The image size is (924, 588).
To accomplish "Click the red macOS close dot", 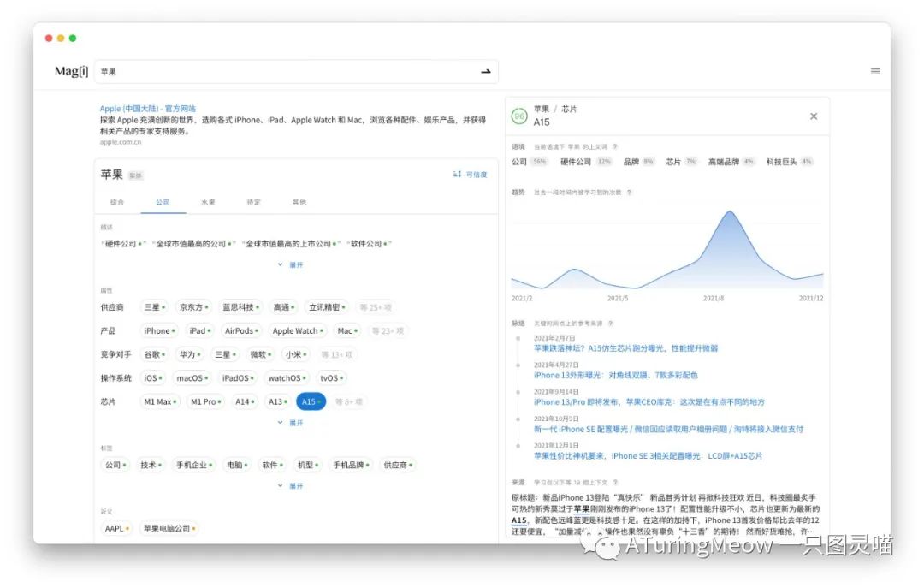I will pyautogui.click(x=48, y=38).
